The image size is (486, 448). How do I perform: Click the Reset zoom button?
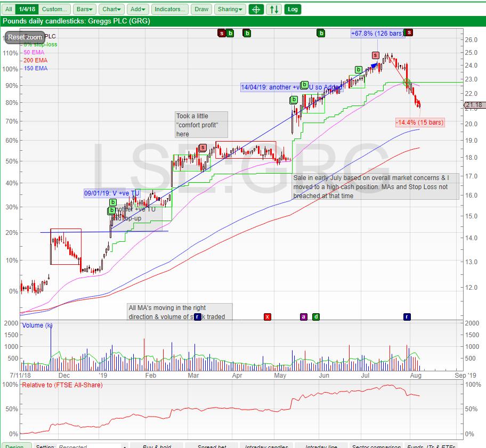coord(25,37)
